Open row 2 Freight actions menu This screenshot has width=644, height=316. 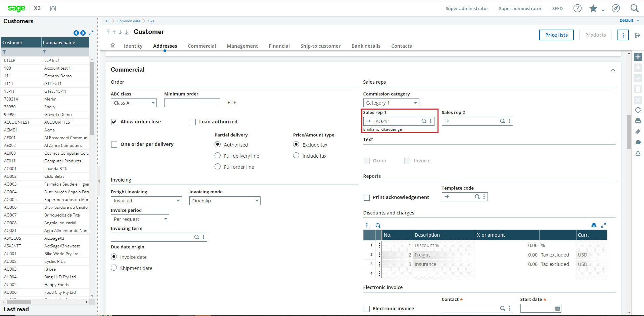pyautogui.click(x=379, y=255)
